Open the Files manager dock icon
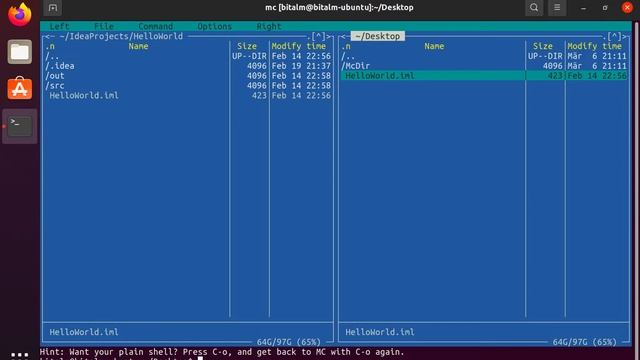Screen dimensions: 640x360 [x=20, y=52]
